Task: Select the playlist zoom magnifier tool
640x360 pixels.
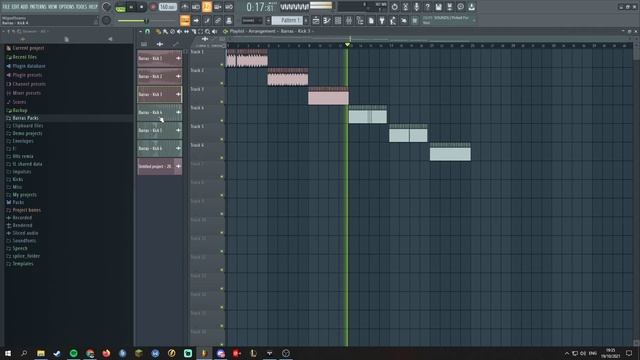Action: [x=207, y=31]
